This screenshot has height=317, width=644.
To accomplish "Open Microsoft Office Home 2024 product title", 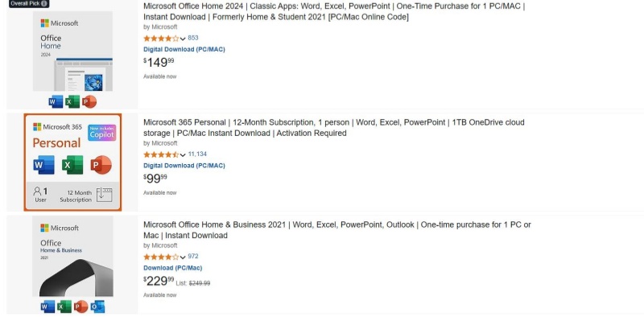I will click(334, 11).
